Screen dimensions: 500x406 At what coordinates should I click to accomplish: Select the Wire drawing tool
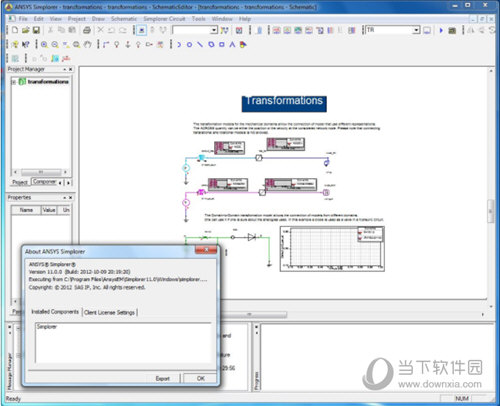pyautogui.click(x=106, y=44)
